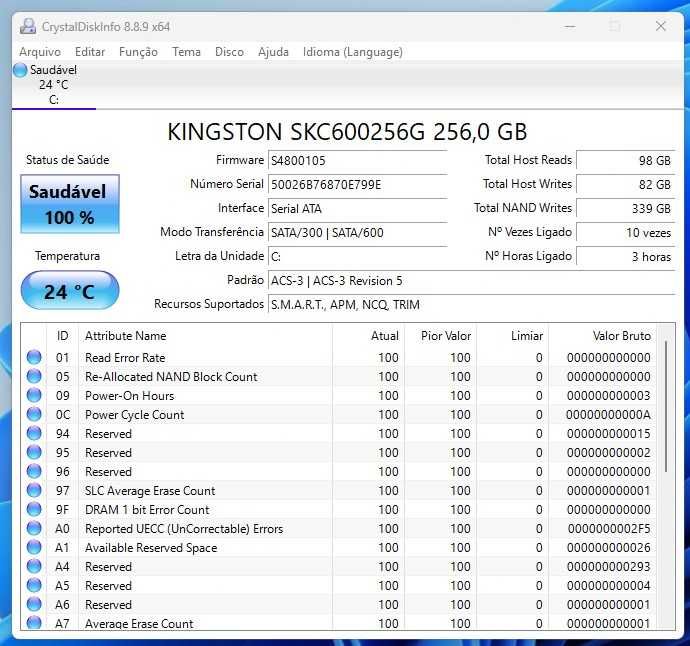Click the status orb for Reported UECC Errors

34,528
